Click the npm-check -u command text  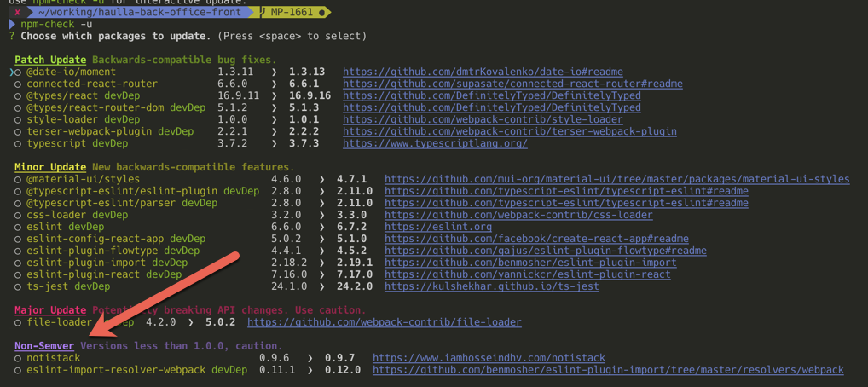click(56, 25)
